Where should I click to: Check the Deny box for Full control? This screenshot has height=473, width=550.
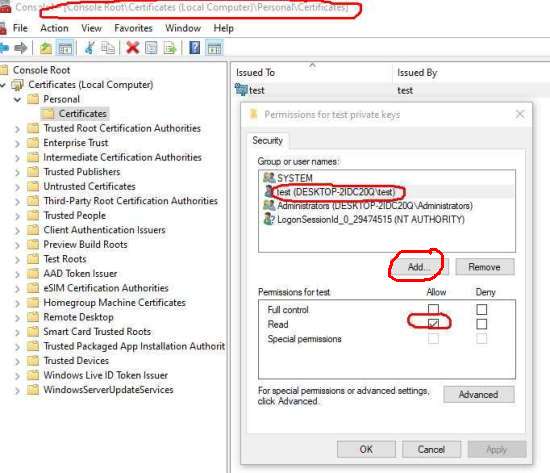click(x=482, y=309)
